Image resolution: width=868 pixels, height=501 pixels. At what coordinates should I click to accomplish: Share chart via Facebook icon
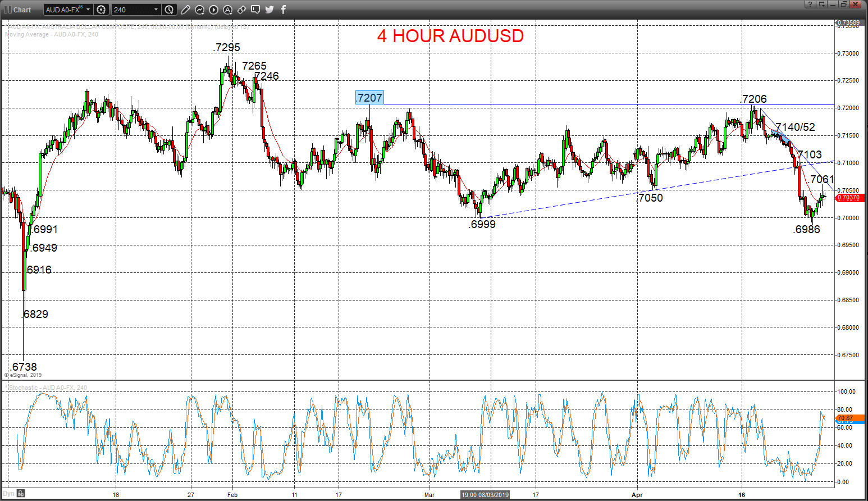pos(283,10)
